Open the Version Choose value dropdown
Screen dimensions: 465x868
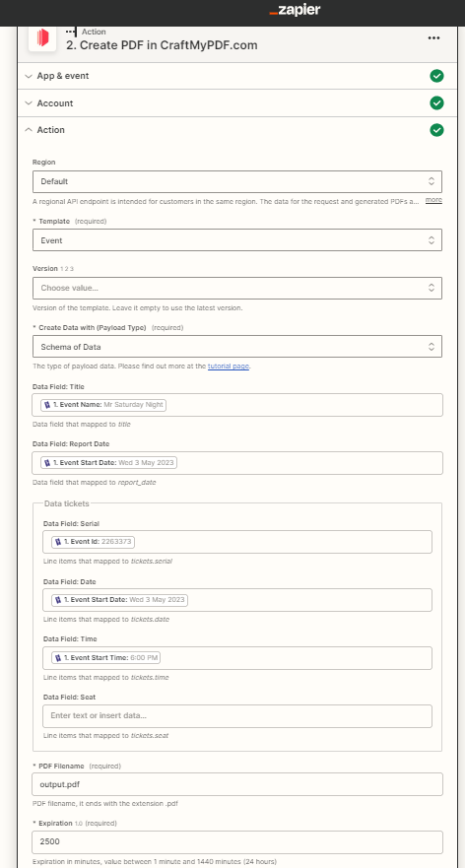click(x=236, y=288)
